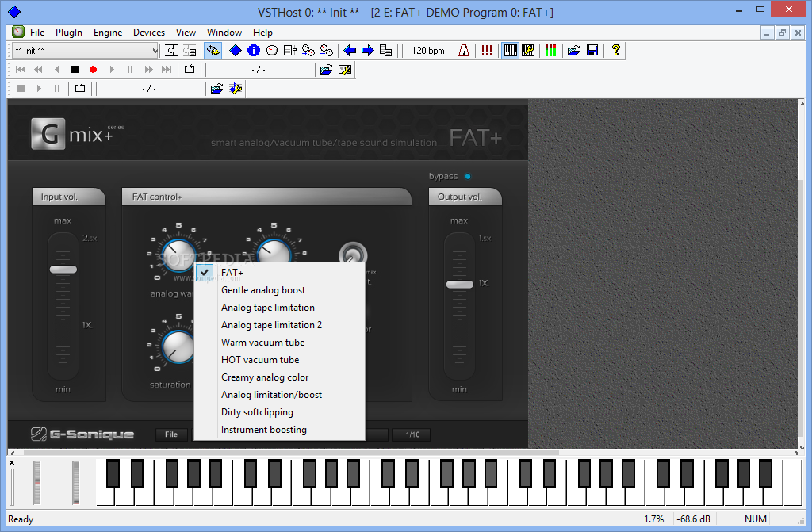The width and height of the screenshot is (812, 532).
Task: Open the Devices menu
Action: tap(149, 33)
